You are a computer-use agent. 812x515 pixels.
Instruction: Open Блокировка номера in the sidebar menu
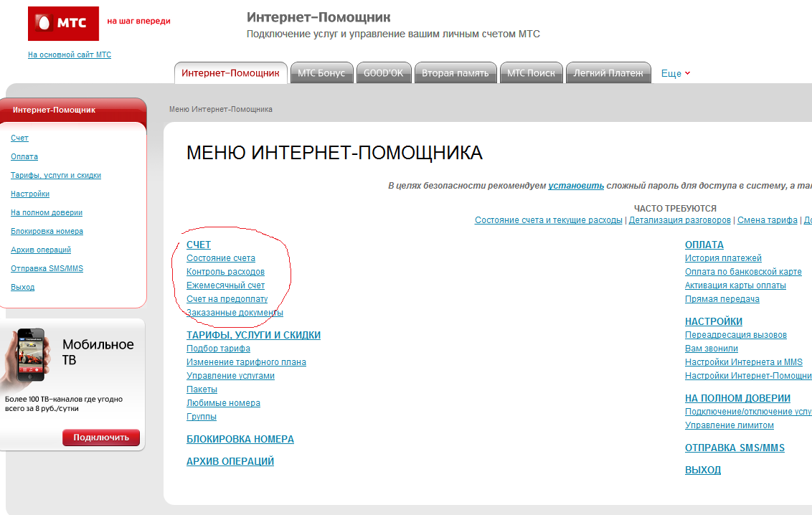point(47,231)
